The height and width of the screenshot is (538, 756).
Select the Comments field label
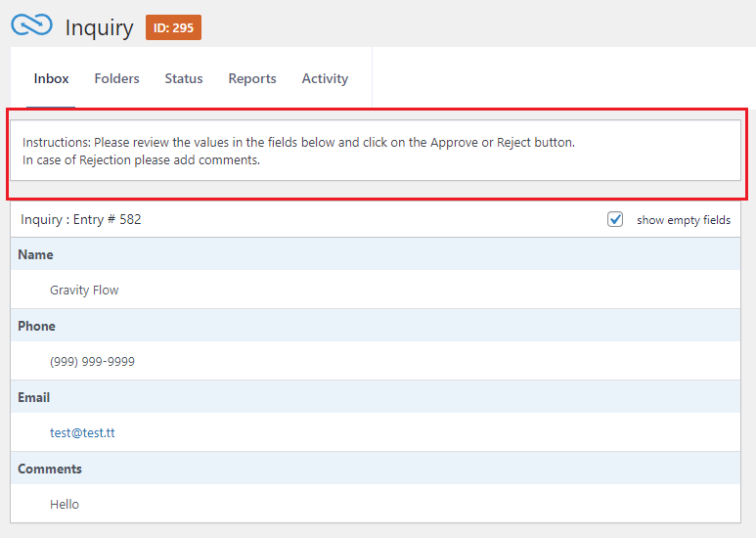click(x=50, y=469)
